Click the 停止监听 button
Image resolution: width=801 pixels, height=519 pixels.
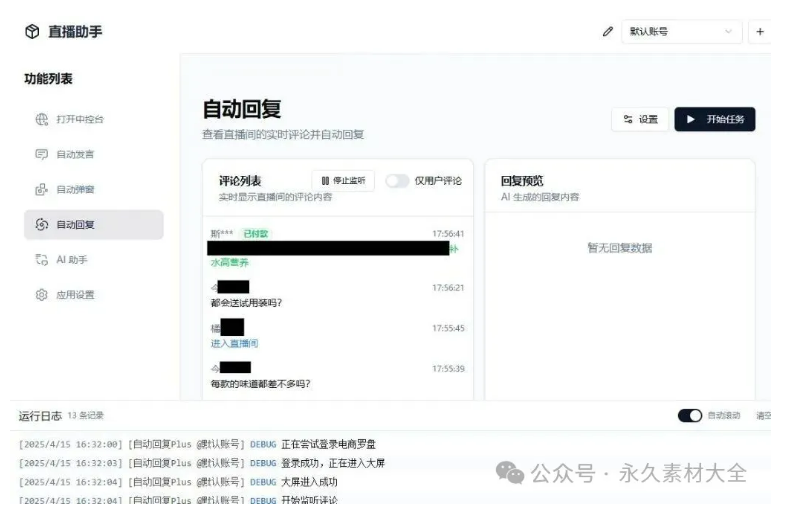coord(343,181)
